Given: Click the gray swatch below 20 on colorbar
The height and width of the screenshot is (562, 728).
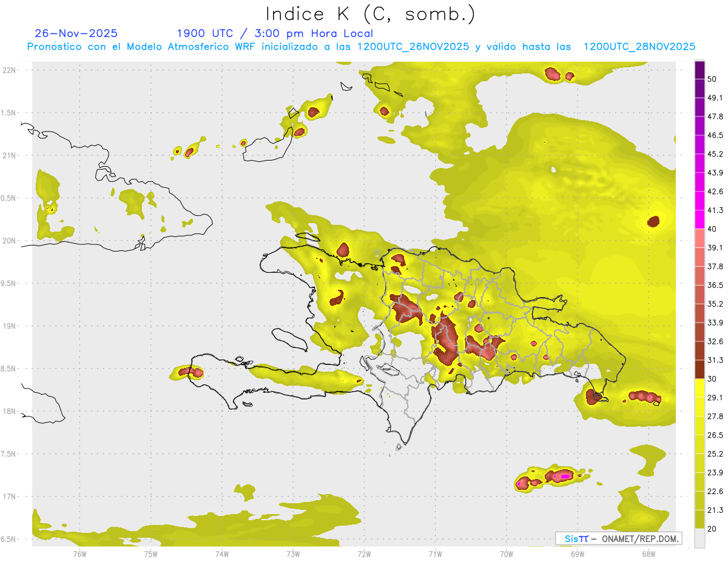Looking at the screenshot, I should pos(699,538).
